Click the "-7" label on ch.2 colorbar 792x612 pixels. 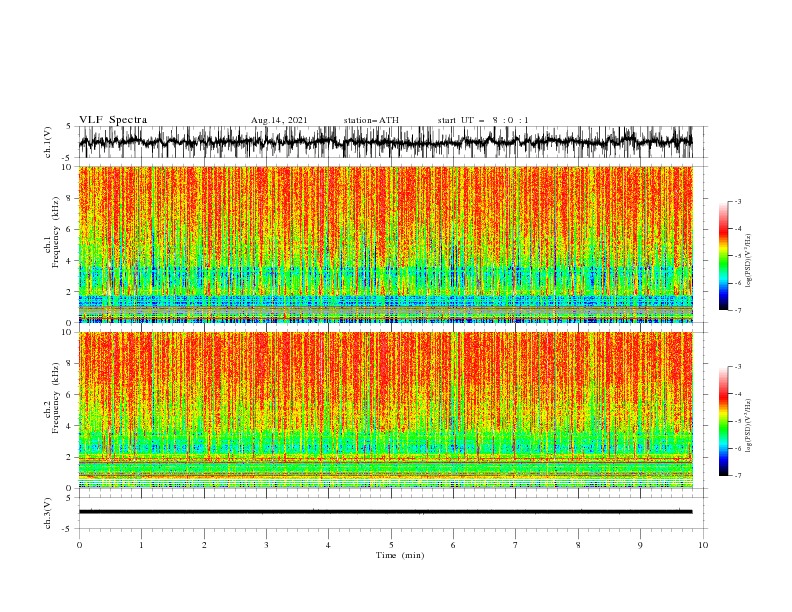pos(738,476)
